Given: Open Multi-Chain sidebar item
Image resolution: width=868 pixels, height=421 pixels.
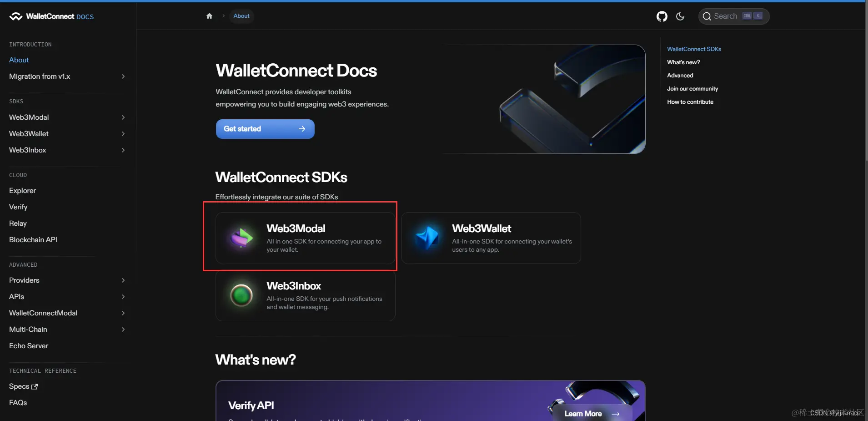Looking at the screenshot, I should 28,330.
